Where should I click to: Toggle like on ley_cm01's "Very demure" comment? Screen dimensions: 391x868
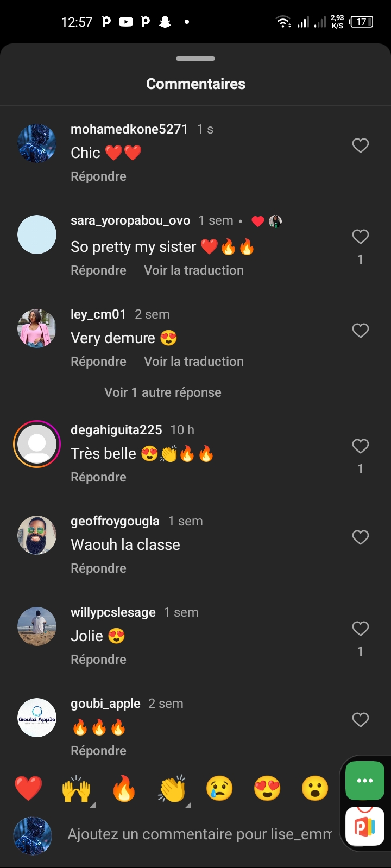[x=361, y=331]
